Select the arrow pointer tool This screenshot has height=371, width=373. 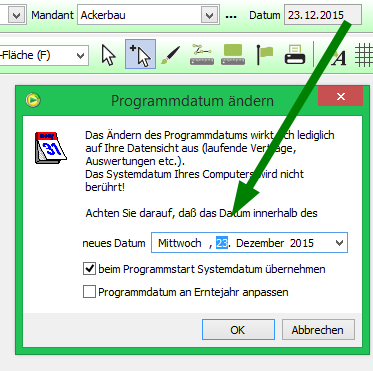[x=109, y=54]
